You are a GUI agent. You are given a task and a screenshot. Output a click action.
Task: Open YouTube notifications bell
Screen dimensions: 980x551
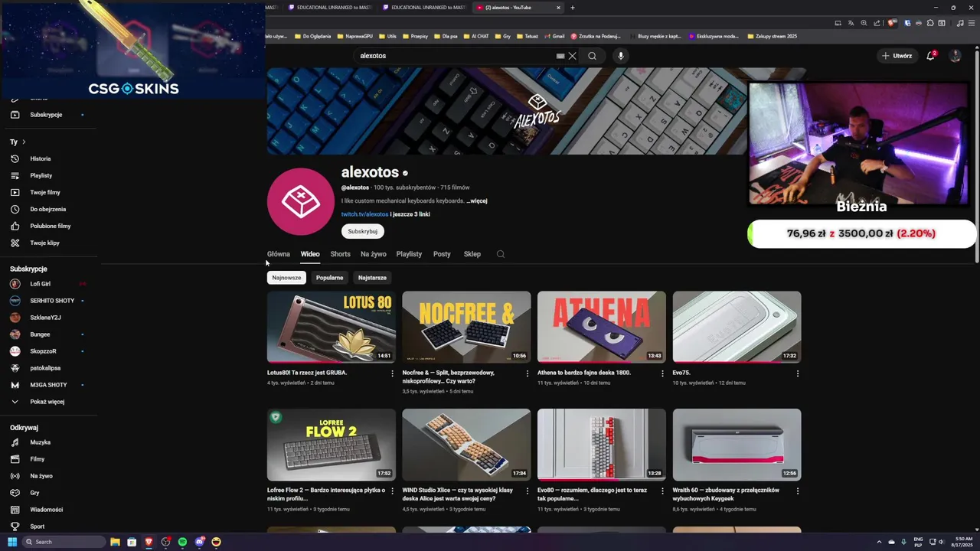coord(931,56)
